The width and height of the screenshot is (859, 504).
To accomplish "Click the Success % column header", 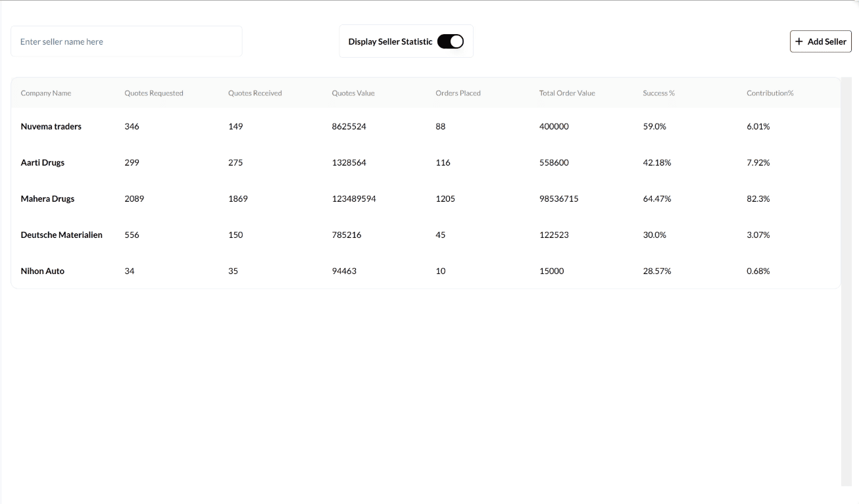I will 659,93.
